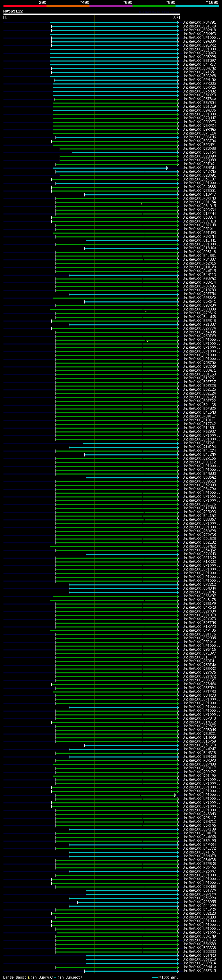Select the AV565112 query title
The height and width of the screenshot is (980, 222).
[13, 11]
